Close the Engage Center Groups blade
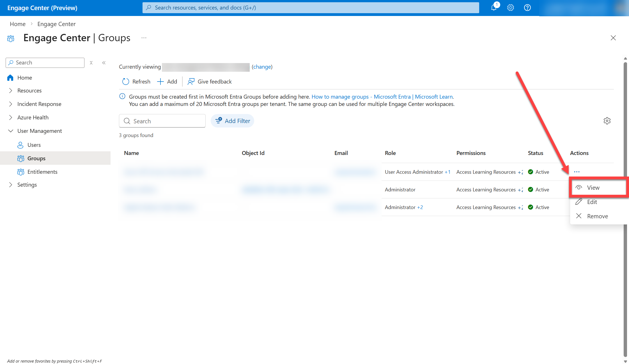The width and height of the screenshot is (629, 364). (613, 38)
